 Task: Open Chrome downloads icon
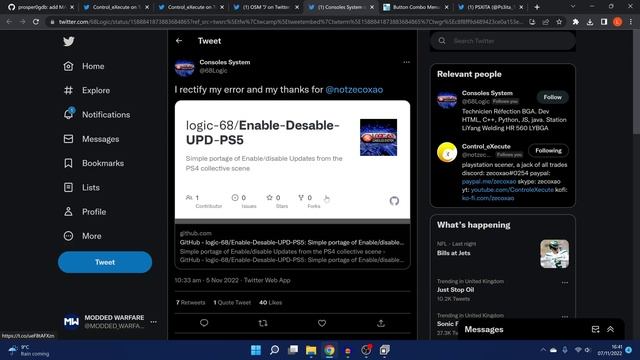coord(590,22)
